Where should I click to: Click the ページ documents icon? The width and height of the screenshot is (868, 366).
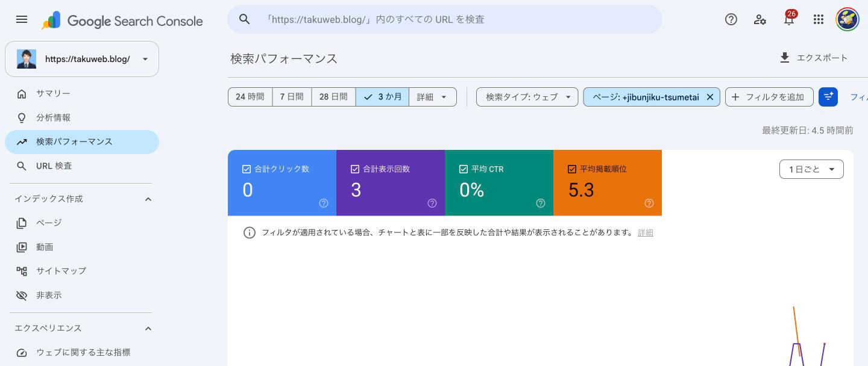22,223
